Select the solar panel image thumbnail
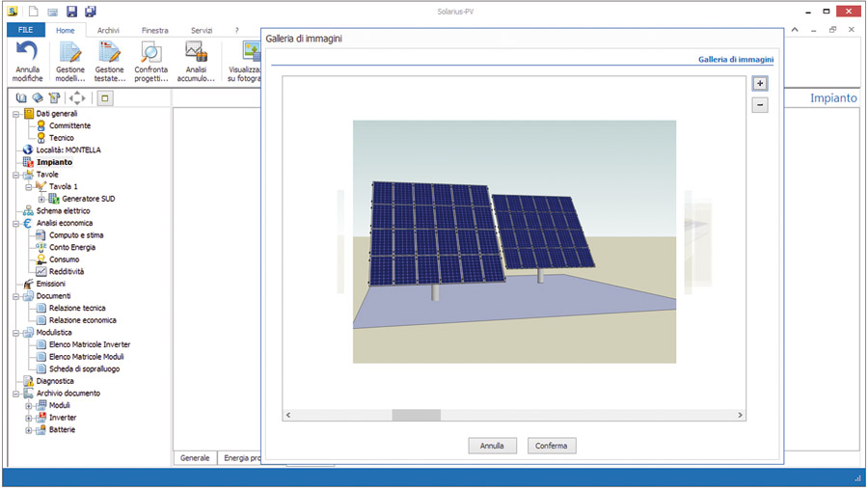This screenshot has height=491, width=868. click(x=514, y=241)
